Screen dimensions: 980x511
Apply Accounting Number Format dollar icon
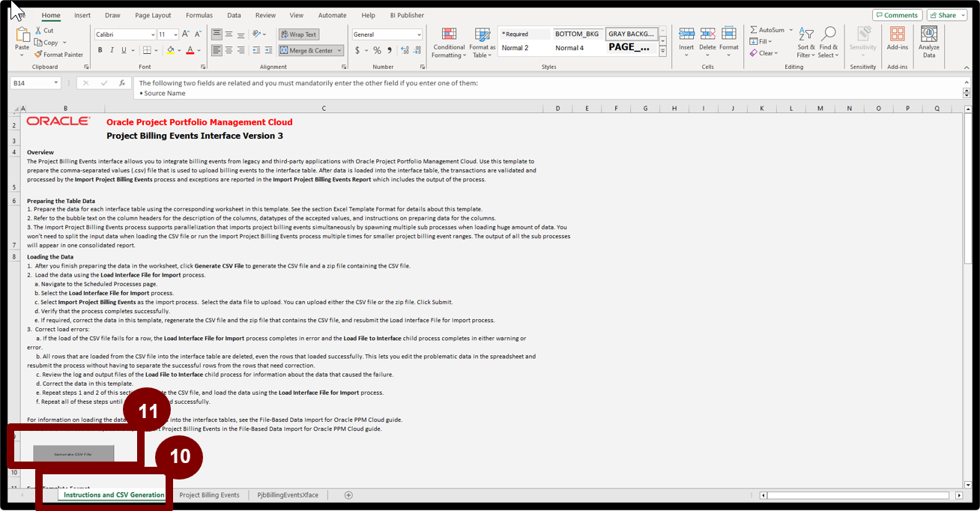pos(357,50)
